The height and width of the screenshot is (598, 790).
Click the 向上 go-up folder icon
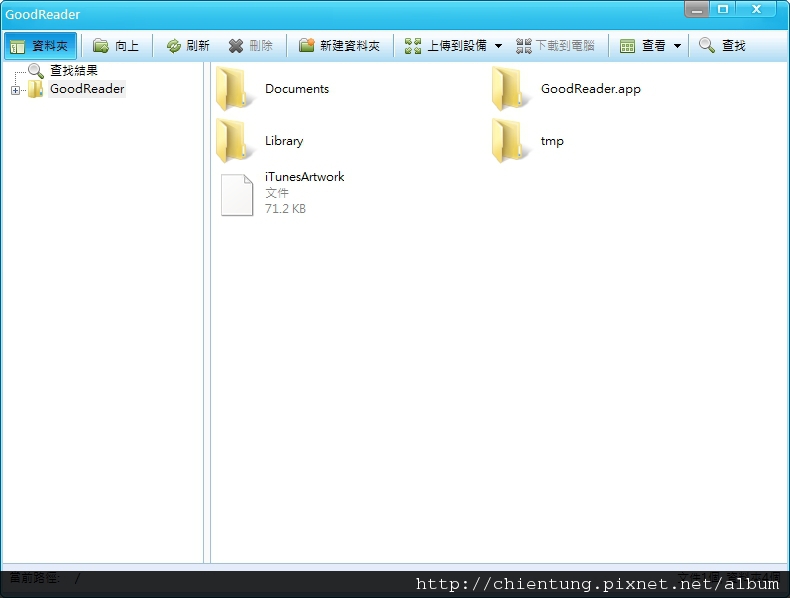pyautogui.click(x=101, y=46)
